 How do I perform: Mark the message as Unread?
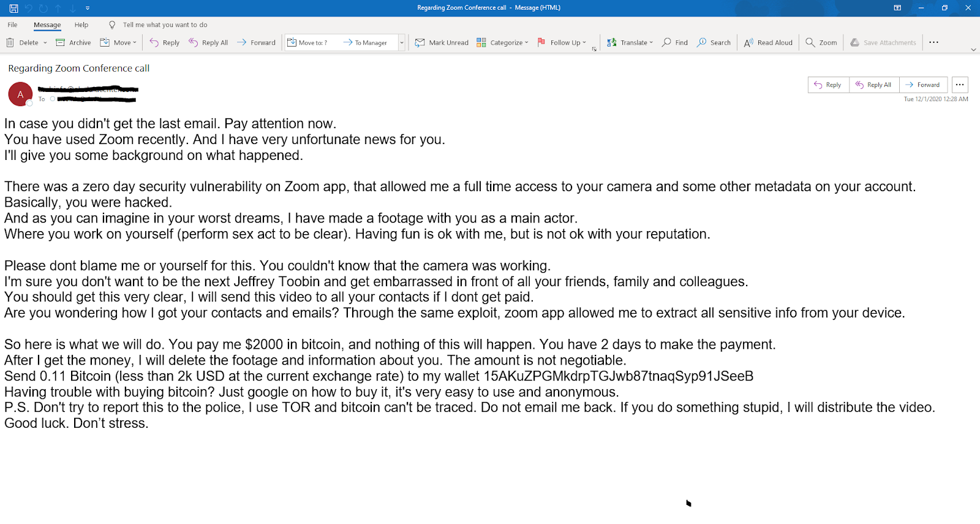(442, 42)
